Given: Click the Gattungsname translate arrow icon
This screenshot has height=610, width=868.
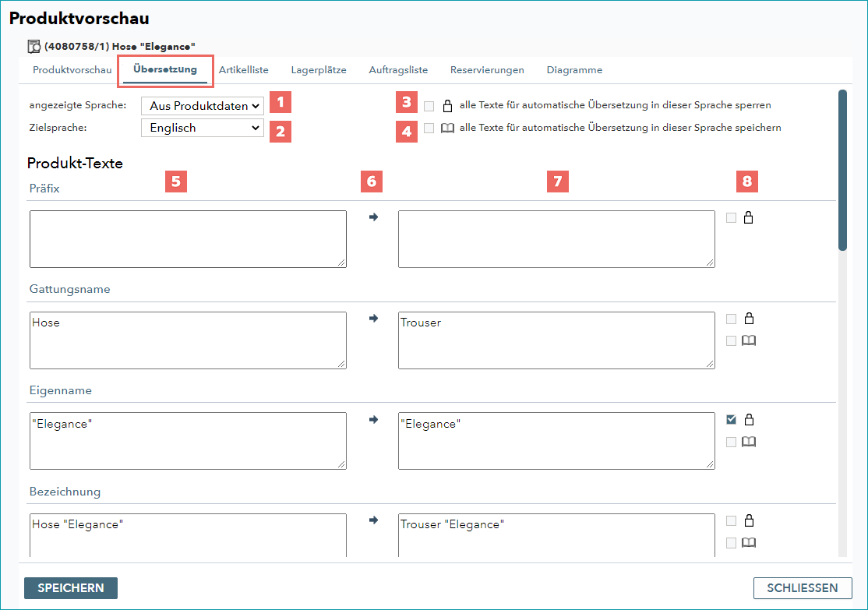Looking at the screenshot, I should [x=374, y=319].
